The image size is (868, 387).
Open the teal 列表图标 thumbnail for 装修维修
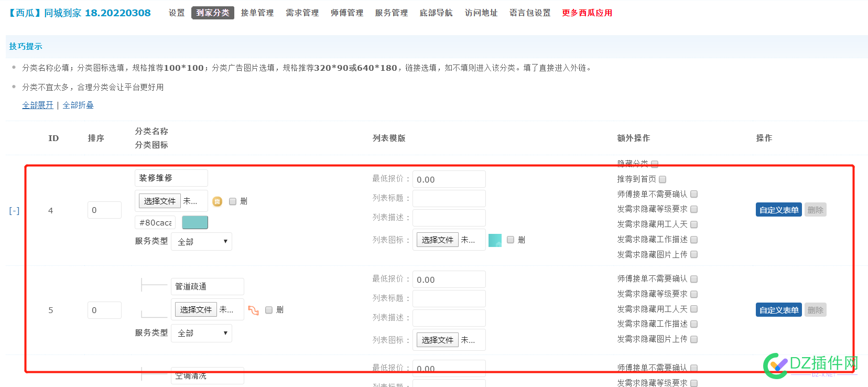pyautogui.click(x=495, y=240)
